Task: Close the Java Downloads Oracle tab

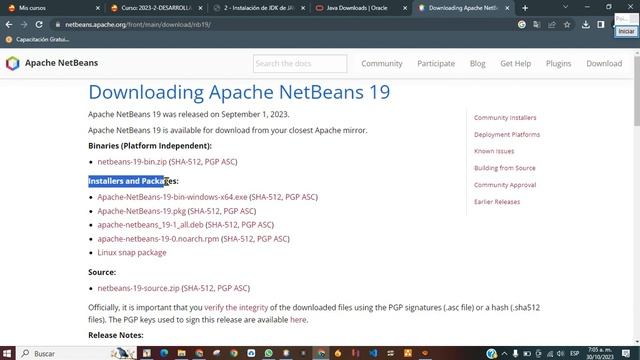Action: [x=405, y=8]
